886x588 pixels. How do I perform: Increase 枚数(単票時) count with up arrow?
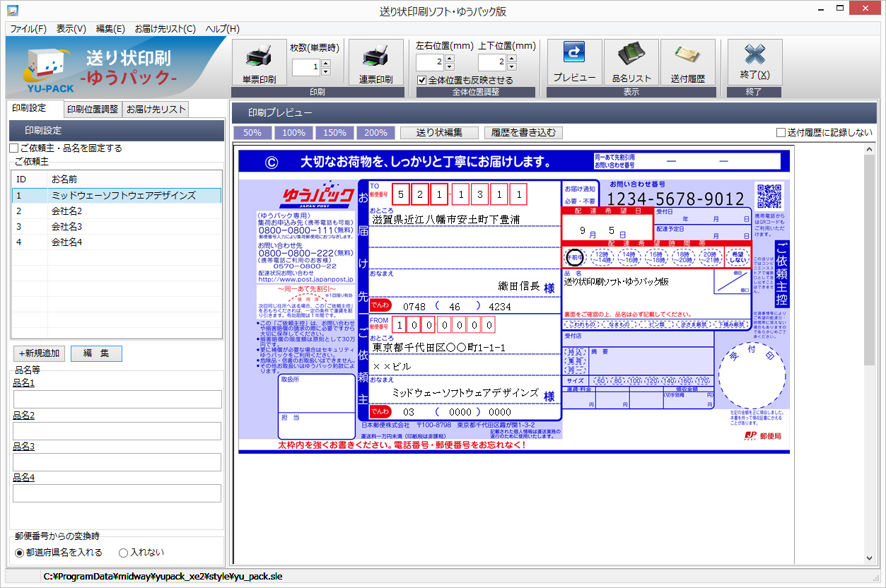tap(326, 64)
